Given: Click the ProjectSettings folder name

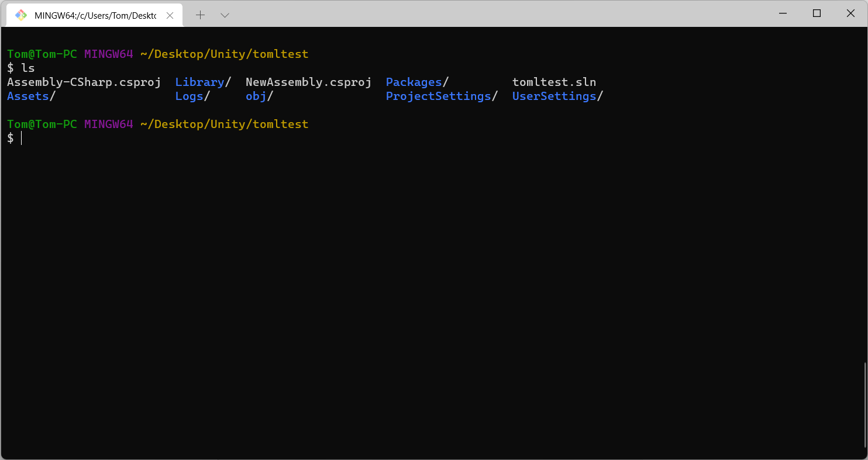Looking at the screenshot, I should [437, 96].
